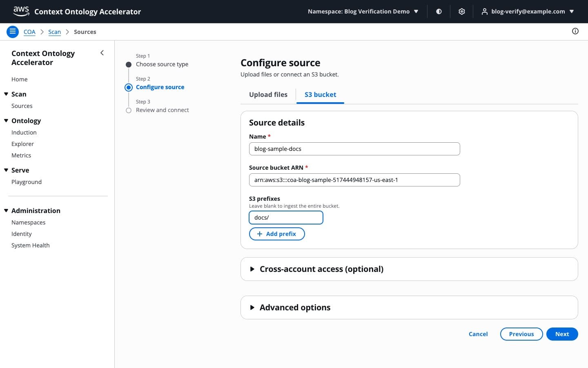The width and height of the screenshot is (588, 368).
Task: Open System Health in the sidebar
Action: tap(31, 245)
